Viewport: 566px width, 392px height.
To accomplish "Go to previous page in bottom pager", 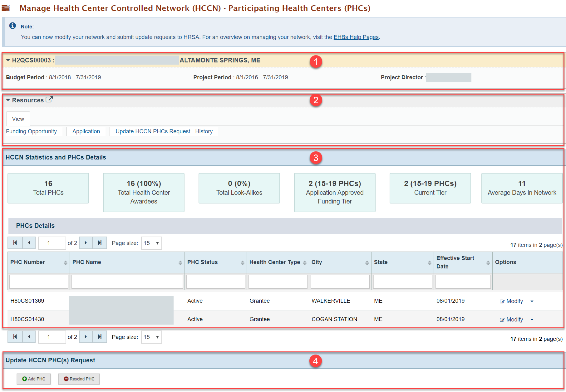I will (x=29, y=337).
